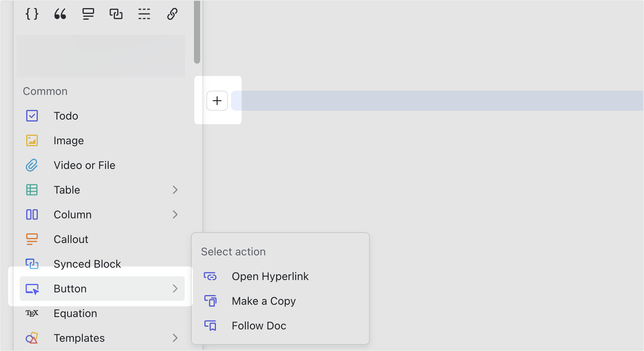The width and height of the screenshot is (644, 351).
Task: Insert a quote block with the quotation icon
Action: point(60,14)
